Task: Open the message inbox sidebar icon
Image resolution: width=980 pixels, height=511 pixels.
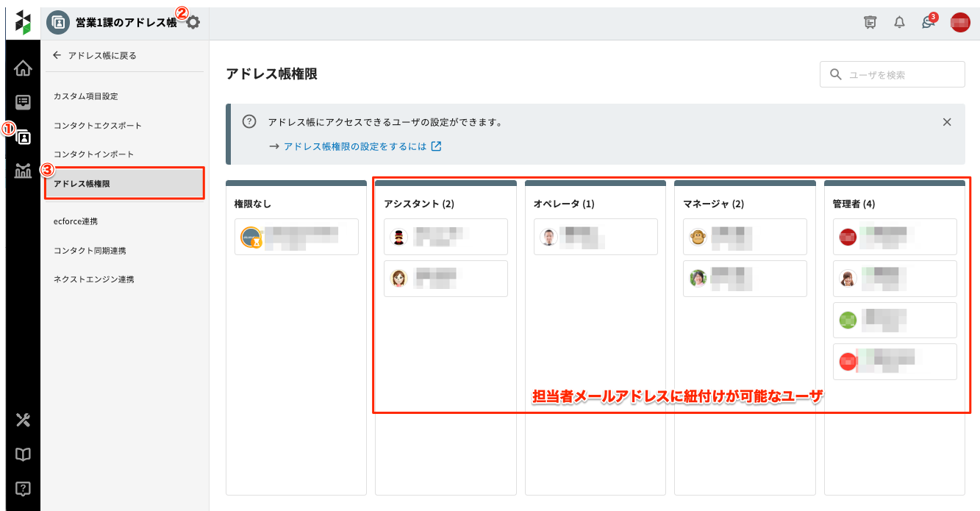Action: (24, 102)
